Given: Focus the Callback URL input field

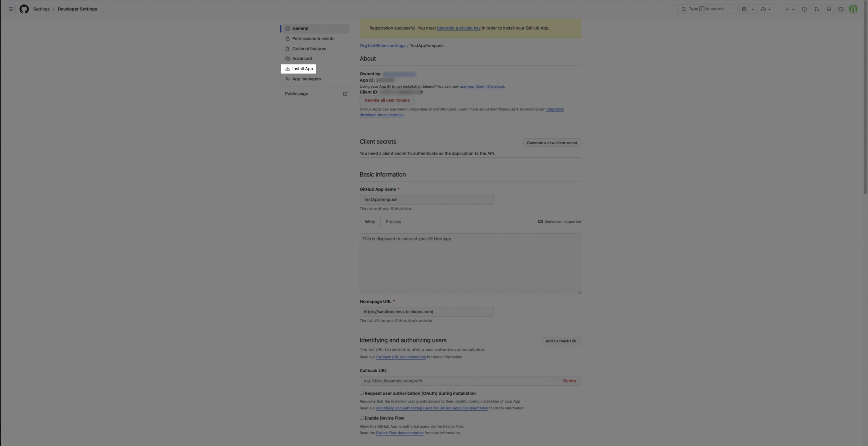Looking at the screenshot, I should pos(459,381).
